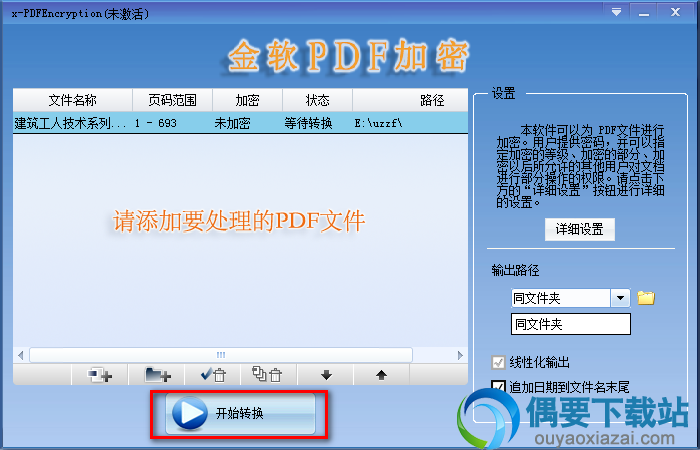Move selected file down with arrow
Screen dimensions: 700x450
326,375
